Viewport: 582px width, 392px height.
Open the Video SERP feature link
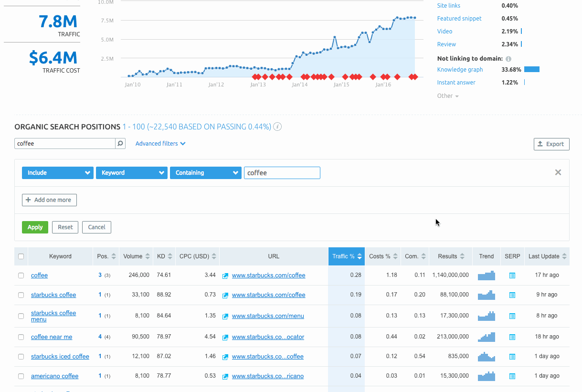[x=445, y=32]
